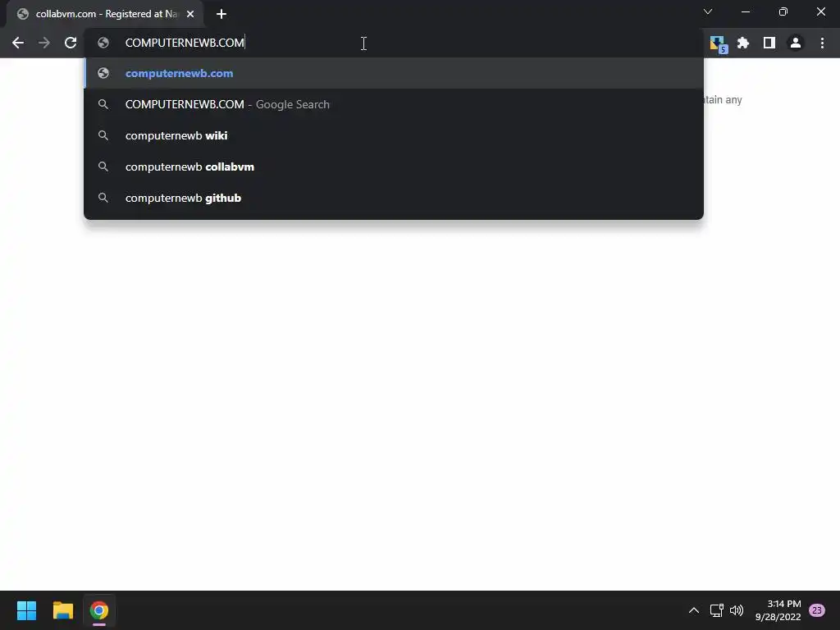This screenshot has height=630, width=840.
Task: Open the tab search chevron
Action: (x=708, y=11)
